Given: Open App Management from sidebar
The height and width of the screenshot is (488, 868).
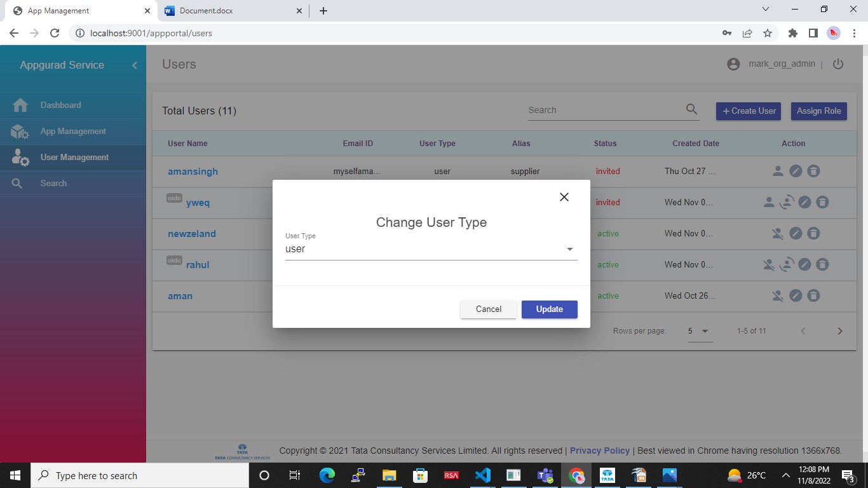Looking at the screenshot, I should click(73, 131).
